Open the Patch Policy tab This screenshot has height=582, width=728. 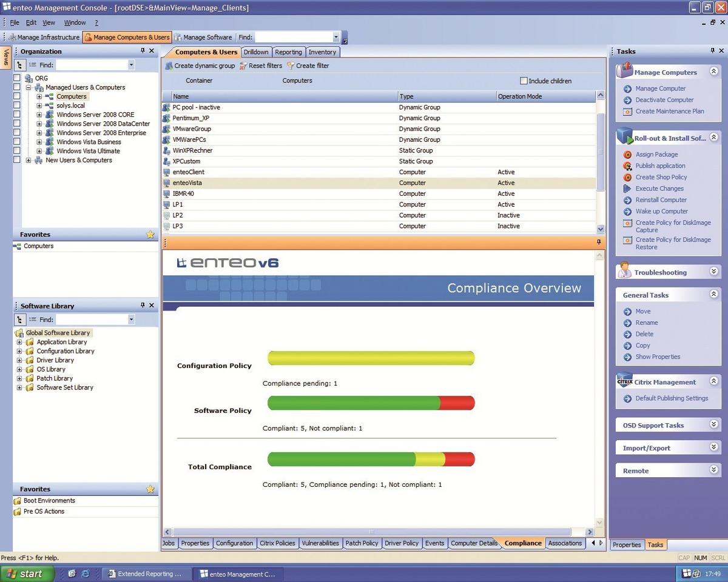[362, 543]
